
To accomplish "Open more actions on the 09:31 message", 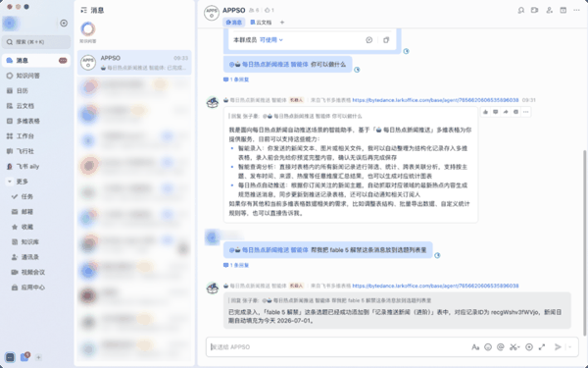I will tap(525, 112).
